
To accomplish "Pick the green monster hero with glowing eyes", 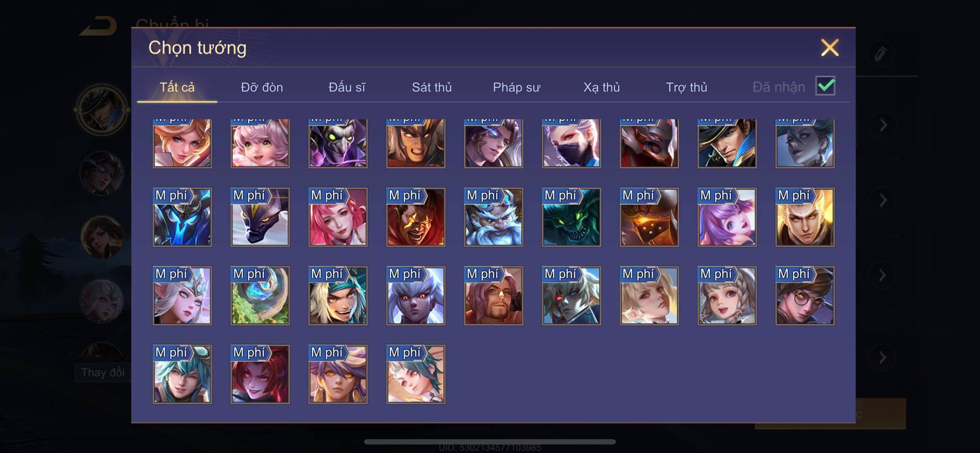I will [571, 217].
